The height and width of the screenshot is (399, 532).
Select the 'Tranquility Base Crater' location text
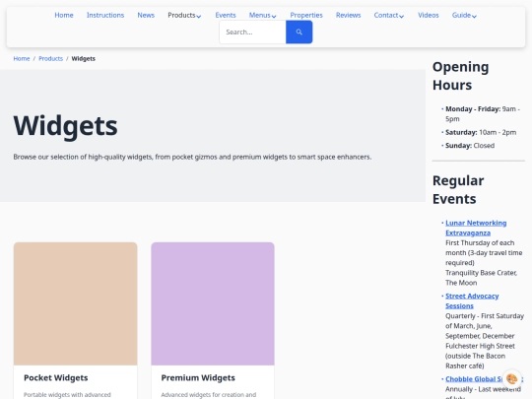[x=481, y=278]
